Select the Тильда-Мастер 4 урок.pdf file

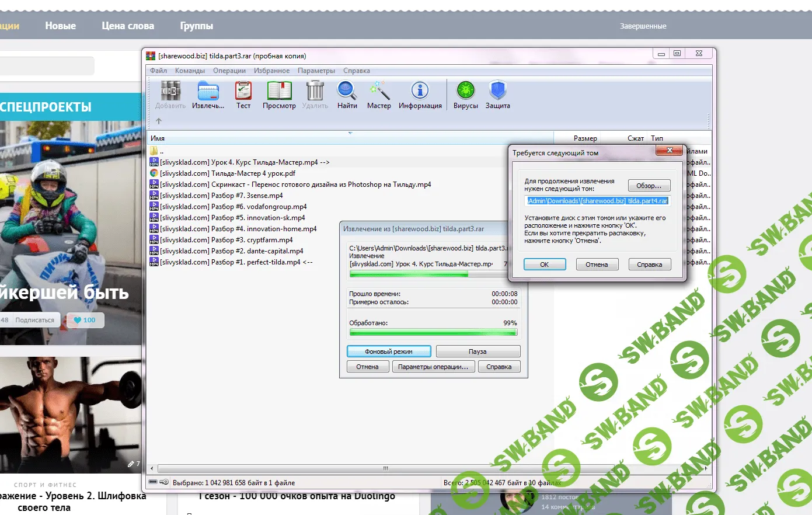pyautogui.click(x=228, y=173)
